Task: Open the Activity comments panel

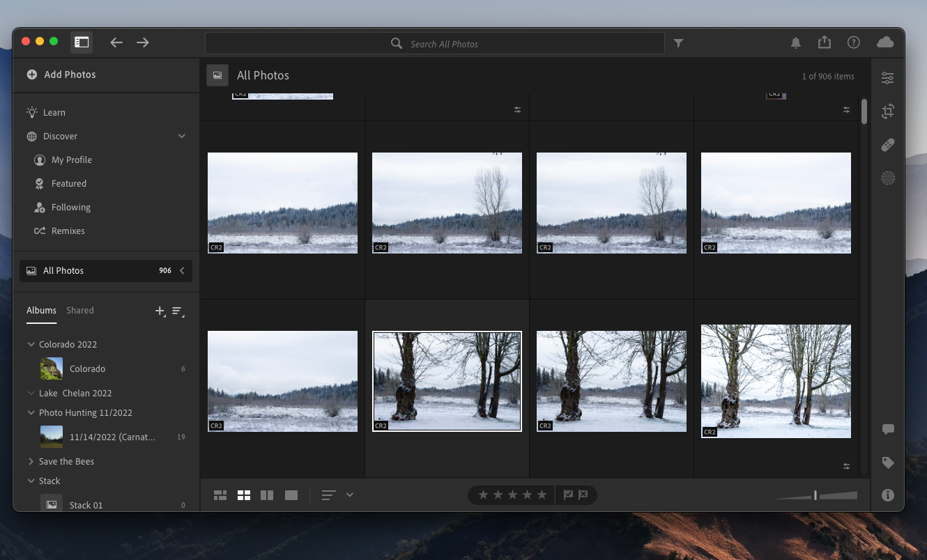Action: 887,429
